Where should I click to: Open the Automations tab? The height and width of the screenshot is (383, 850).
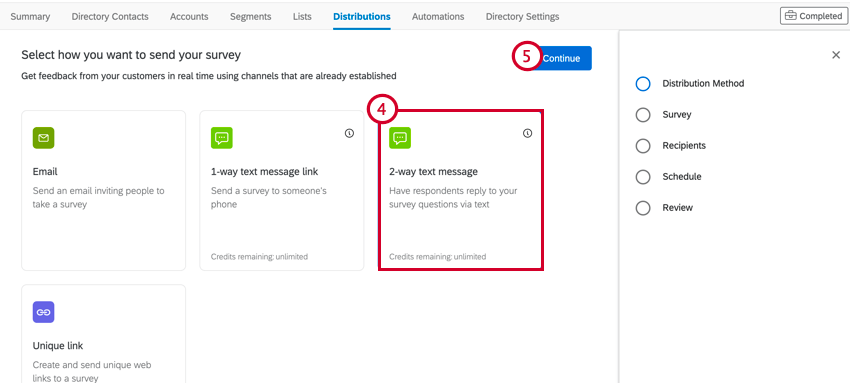(x=438, y=16)
